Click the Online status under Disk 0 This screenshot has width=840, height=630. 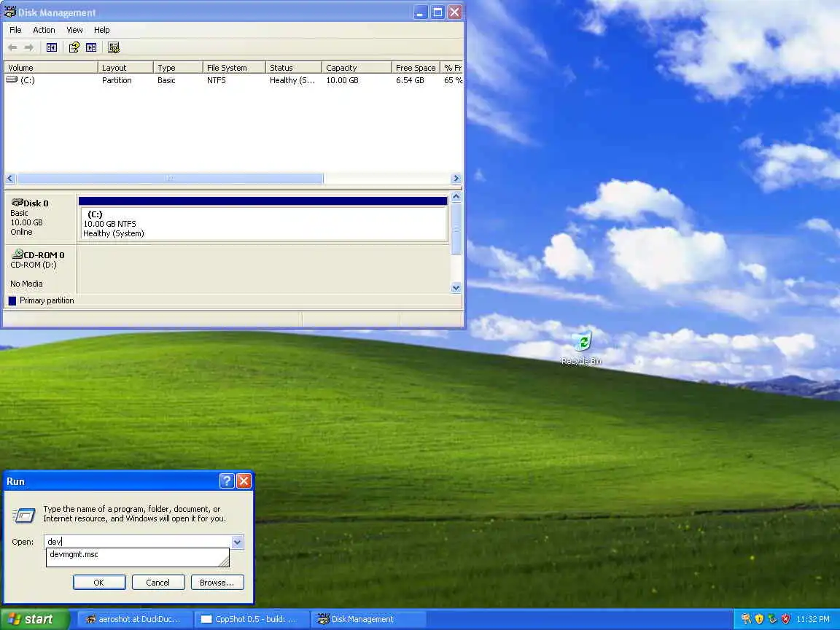coord(21,232)
